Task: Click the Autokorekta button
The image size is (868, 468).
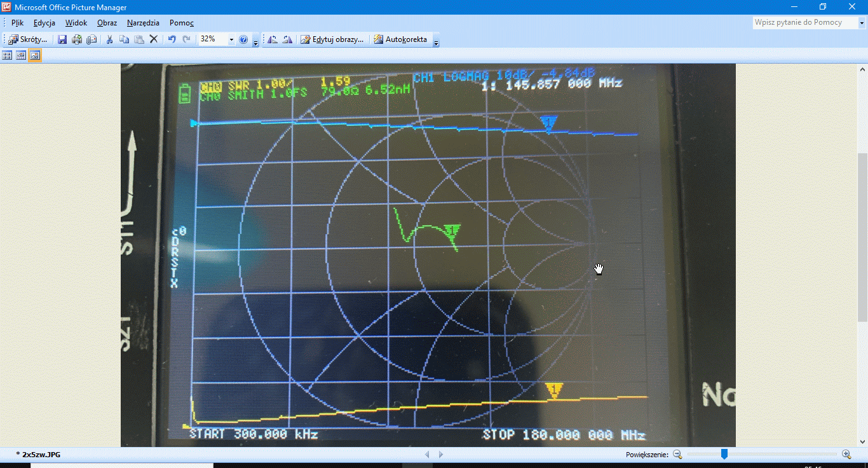Action: pyautogui.click(x=400, y=39)
